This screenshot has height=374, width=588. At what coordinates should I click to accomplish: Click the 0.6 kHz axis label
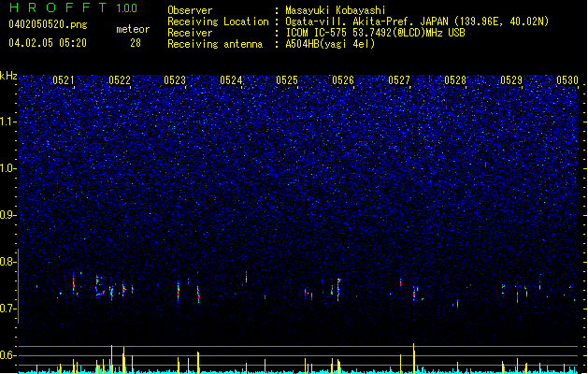coord(8,355)
